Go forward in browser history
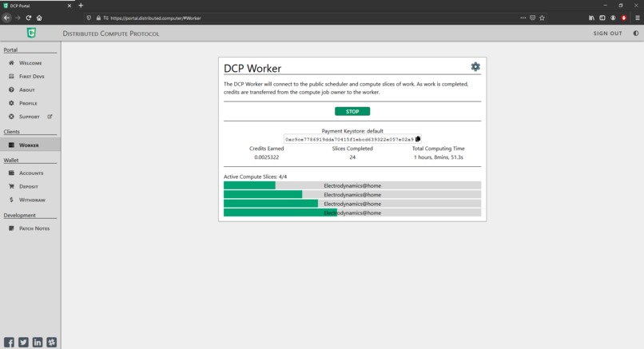 [18, 18]
